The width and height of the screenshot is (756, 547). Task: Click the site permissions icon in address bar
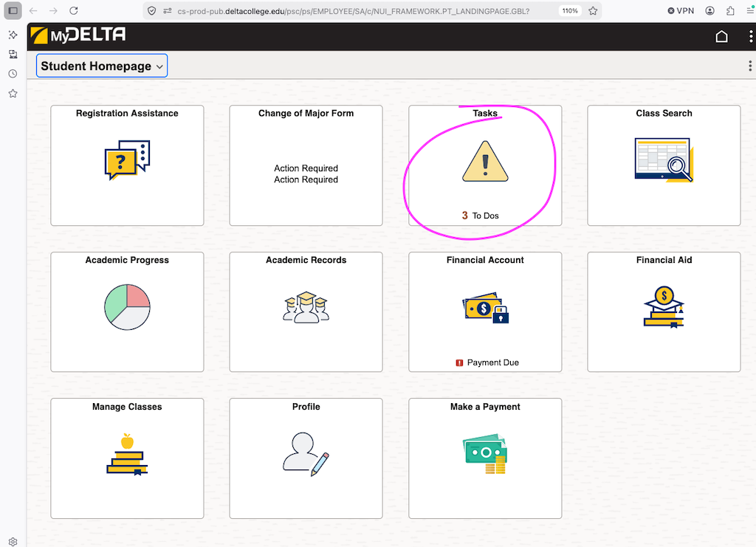[168, 10]
